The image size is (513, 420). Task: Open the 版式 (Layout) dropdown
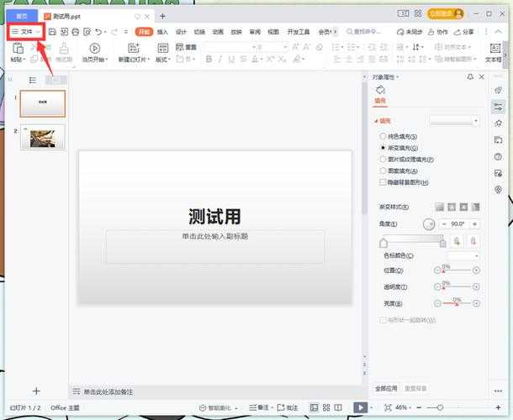[x=163, y=59]
